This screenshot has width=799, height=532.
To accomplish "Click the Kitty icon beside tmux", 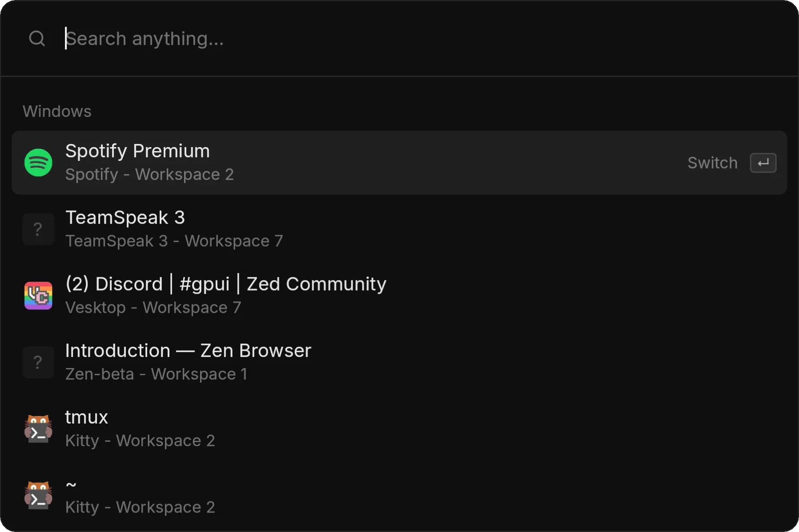I will coord(38,429).
